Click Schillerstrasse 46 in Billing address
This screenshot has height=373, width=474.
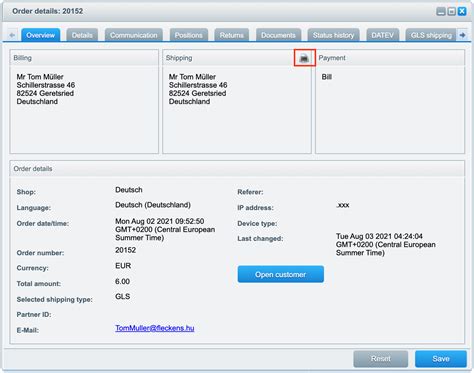point(46,85)
